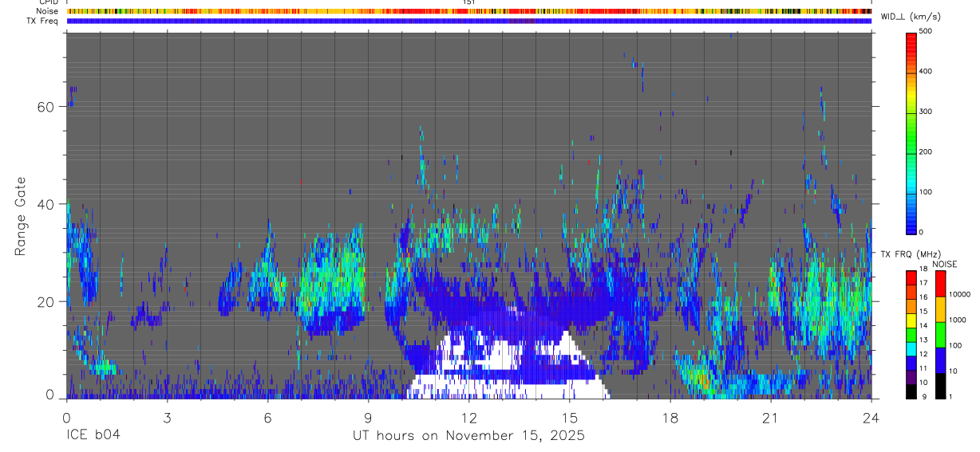Click the '17' TX frequency tick label
Screen dimensions: 980x452
[923, 283]
